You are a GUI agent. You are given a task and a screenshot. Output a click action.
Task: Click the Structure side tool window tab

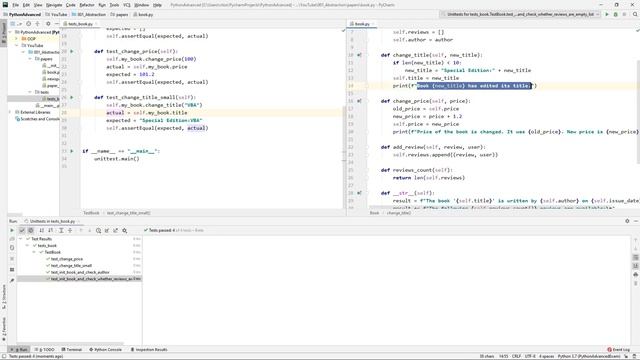(4, 297)
